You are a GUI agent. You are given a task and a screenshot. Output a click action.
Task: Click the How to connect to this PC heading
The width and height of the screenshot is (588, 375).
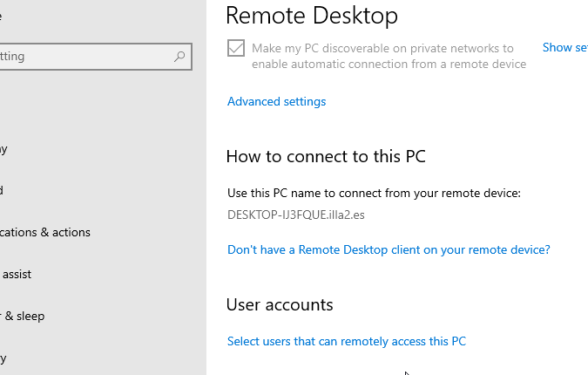pos(325,157)
